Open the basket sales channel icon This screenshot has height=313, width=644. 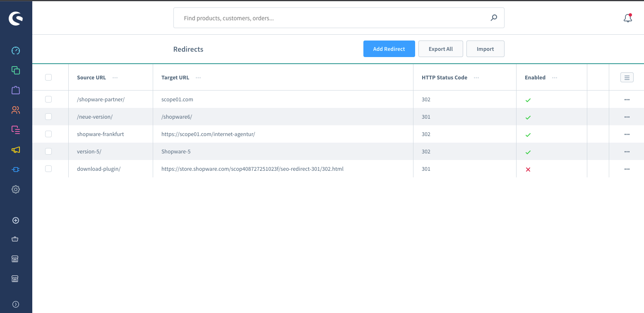[15, 239]
